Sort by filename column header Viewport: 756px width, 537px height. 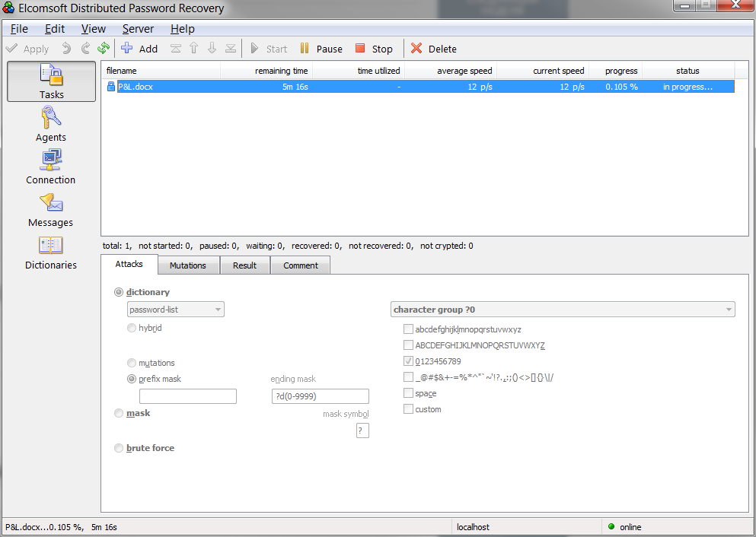pyautogui.click(x=161, y=71)
